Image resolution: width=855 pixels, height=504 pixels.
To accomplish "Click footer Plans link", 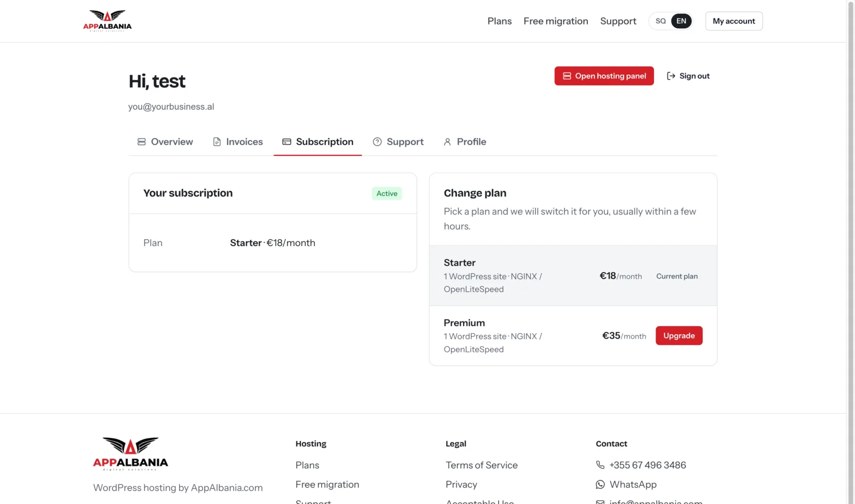I will 307,465.
